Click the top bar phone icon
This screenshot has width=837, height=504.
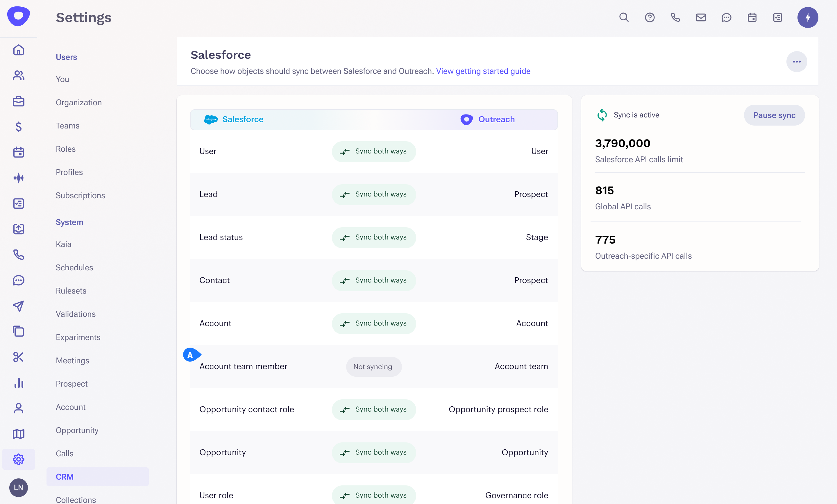click(x=675, y=17)
